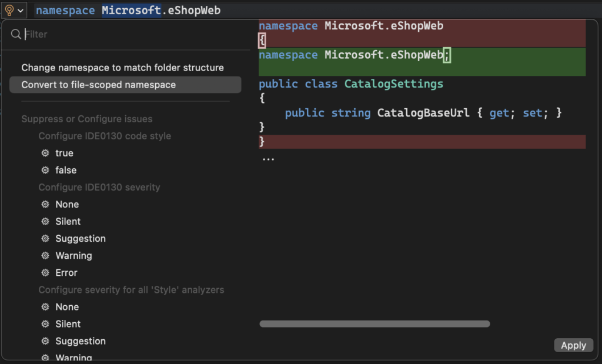Choose Convert to file-scoped namespace

click(99, 85)
